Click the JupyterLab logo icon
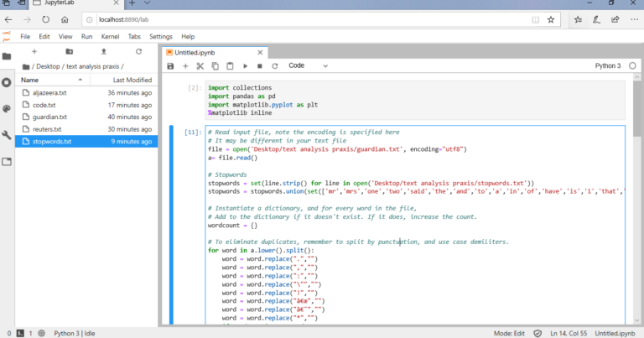The height and width of the screenshot is (338, 644). click(x=7, y=37)
